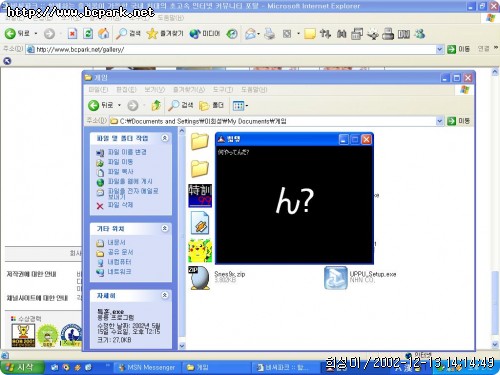Click 파일을 전자 메일로 보내기 link
This screenshot has height=375, width=500.
[x=133, y=194]
